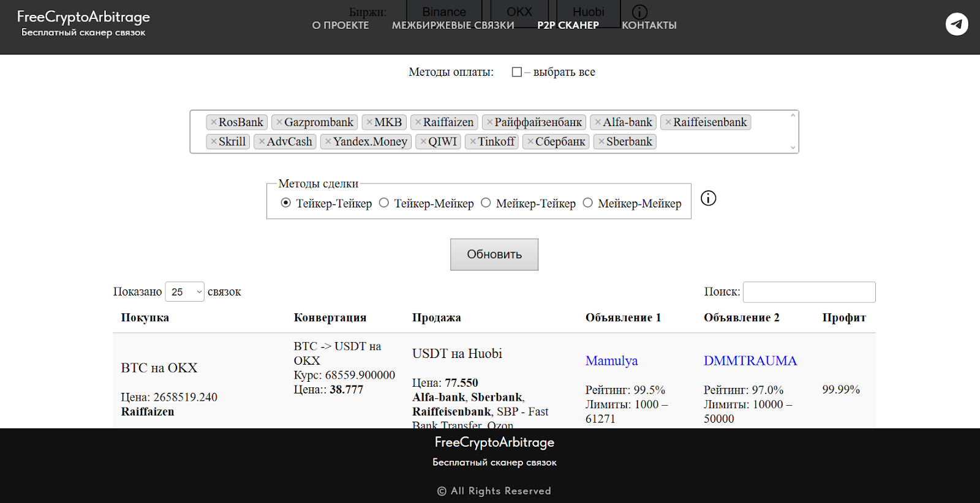The height and width of the screenshot is (503, 980).
Task: Remove the Sberbank payment tag
Action: pos(601,142)
